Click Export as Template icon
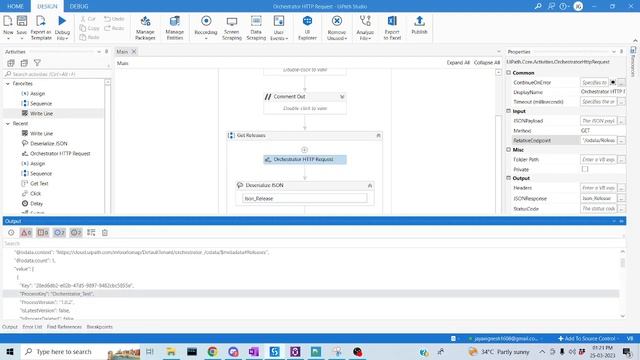 pyautogui.click(x=41, y=21)
